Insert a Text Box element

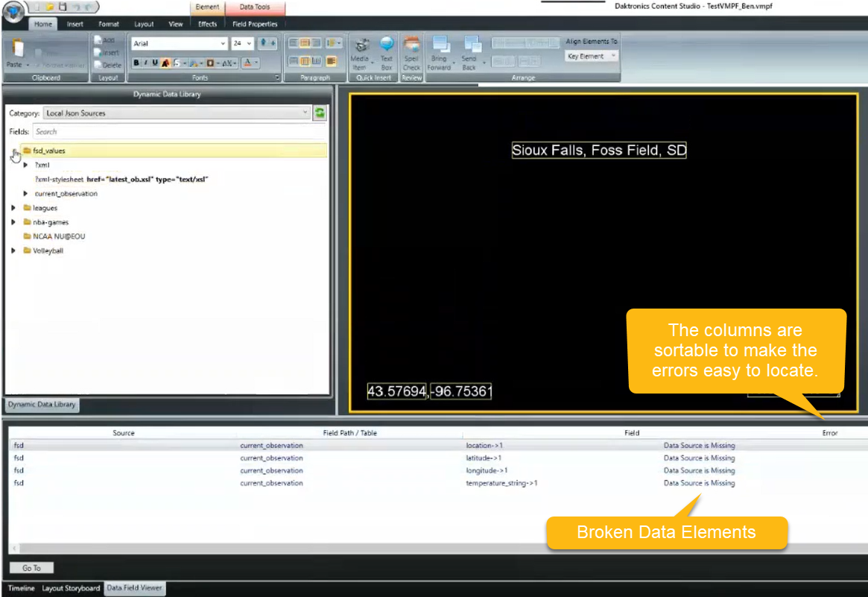click(x=387, y=46)
